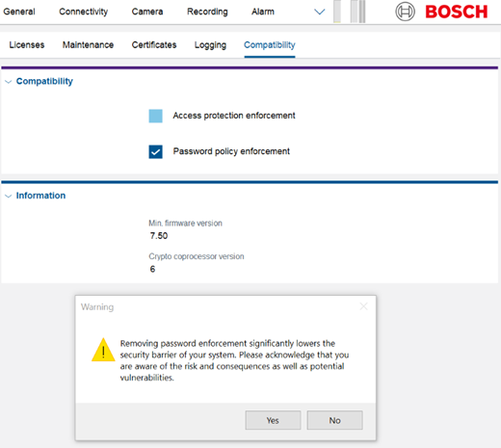Open the Logging tab
This screenshot has height=448, width=501.
pyautogui.click(x=210, y=45)
